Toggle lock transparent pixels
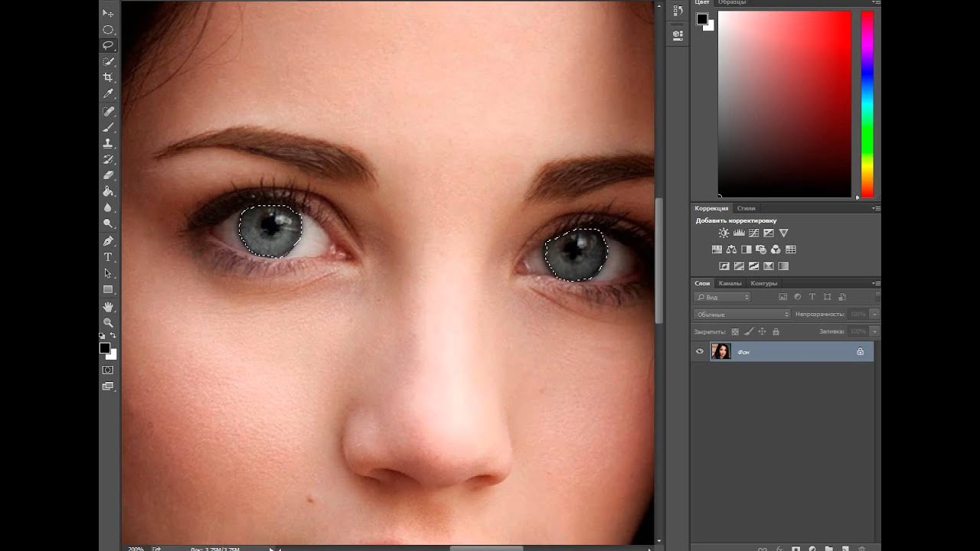Screen dimensions: 980x551 tap(735, 332)
